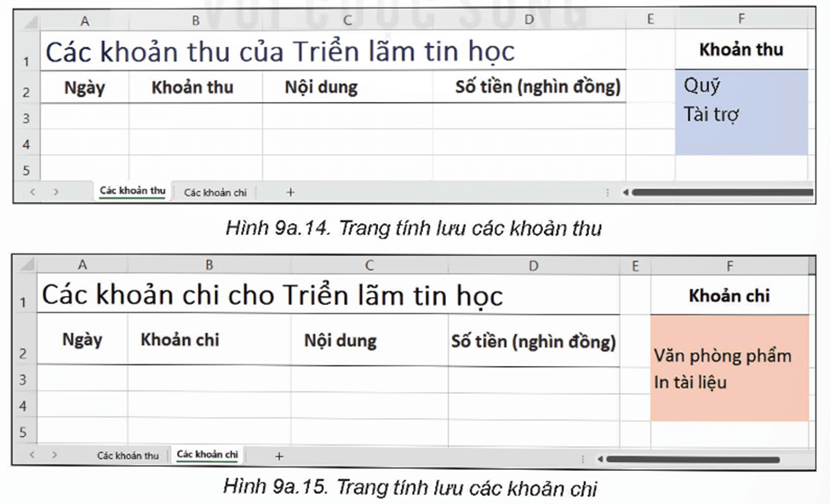The height and width of the screenshot is (504, 830).
Task: Select row number 3 in the top worksheet
Action: click(25, 117)
